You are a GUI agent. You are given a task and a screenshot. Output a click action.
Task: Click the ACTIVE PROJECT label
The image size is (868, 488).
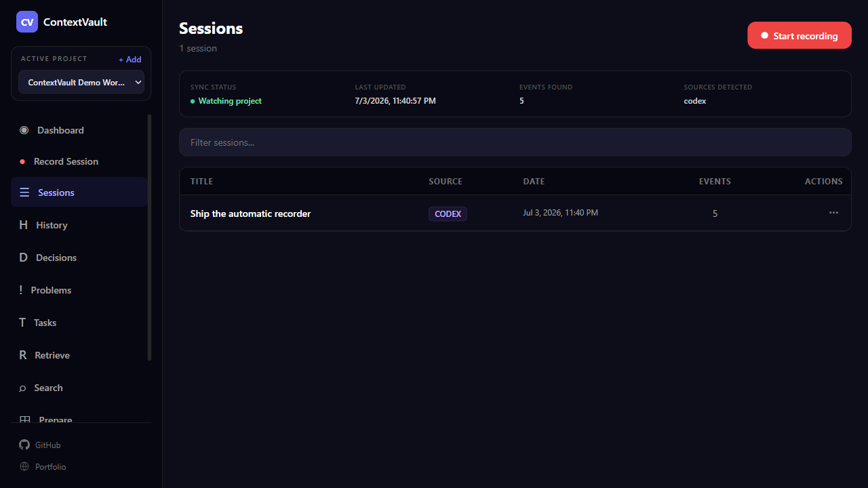pos(54,59)
